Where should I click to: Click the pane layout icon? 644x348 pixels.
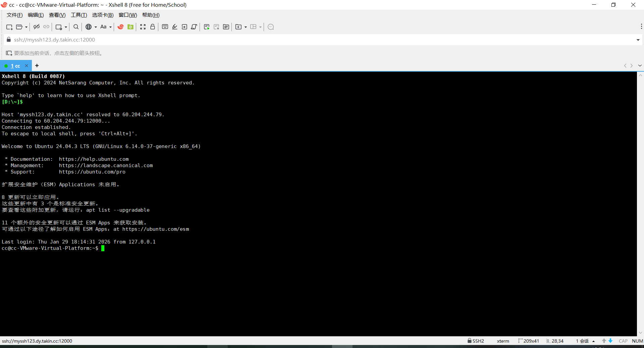pyautogui.click(x=253, y=27)
